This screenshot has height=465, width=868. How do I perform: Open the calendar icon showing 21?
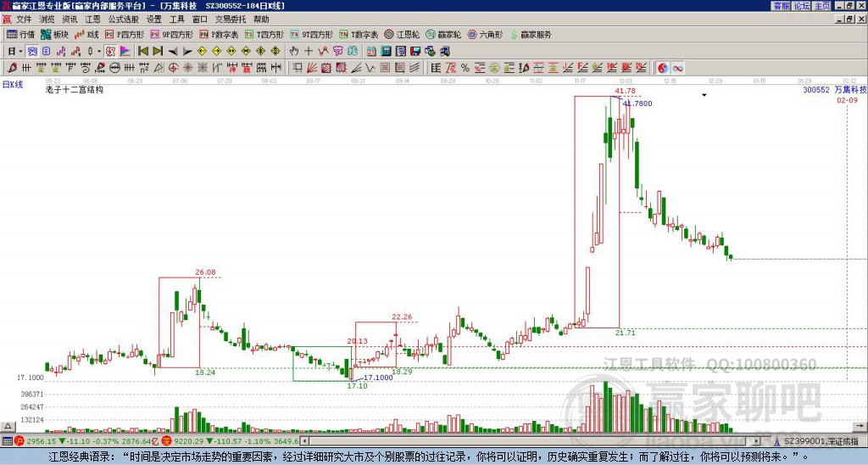click(371, 51)
